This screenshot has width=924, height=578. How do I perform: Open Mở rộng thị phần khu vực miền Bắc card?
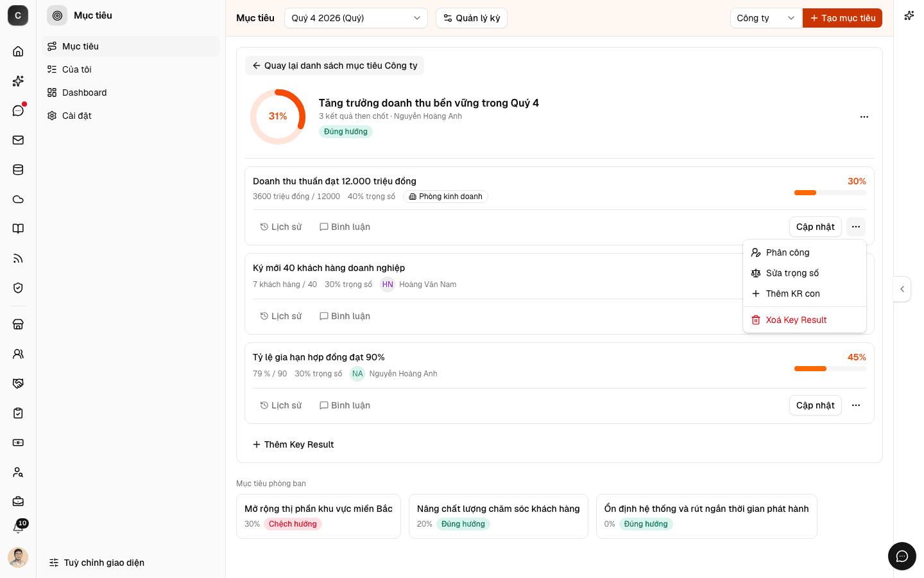[x=318, y=516]
